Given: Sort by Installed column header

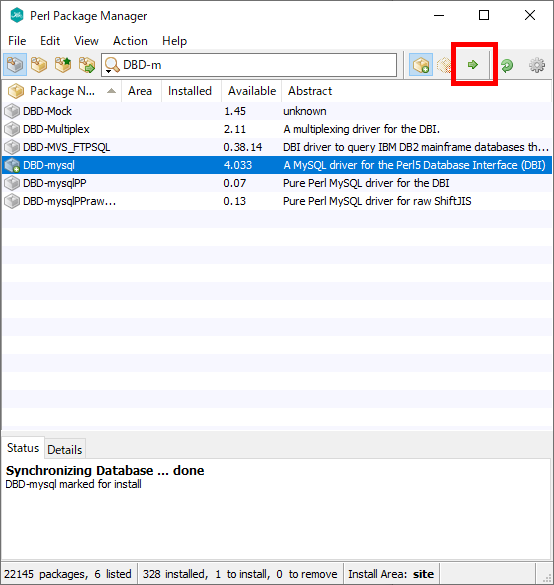Looking at the screenshot, I should pyautogui.click(x=191, y=91).
